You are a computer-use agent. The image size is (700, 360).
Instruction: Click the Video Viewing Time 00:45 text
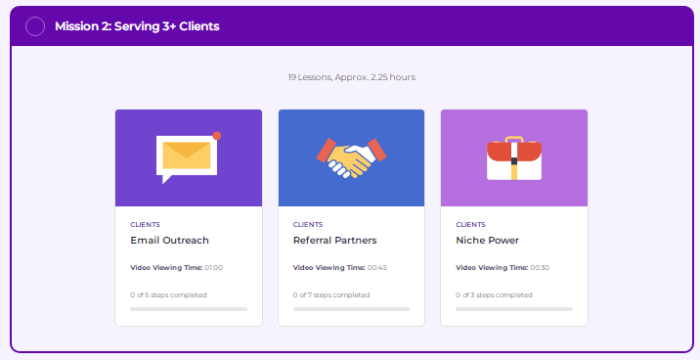tap(340, 268)
